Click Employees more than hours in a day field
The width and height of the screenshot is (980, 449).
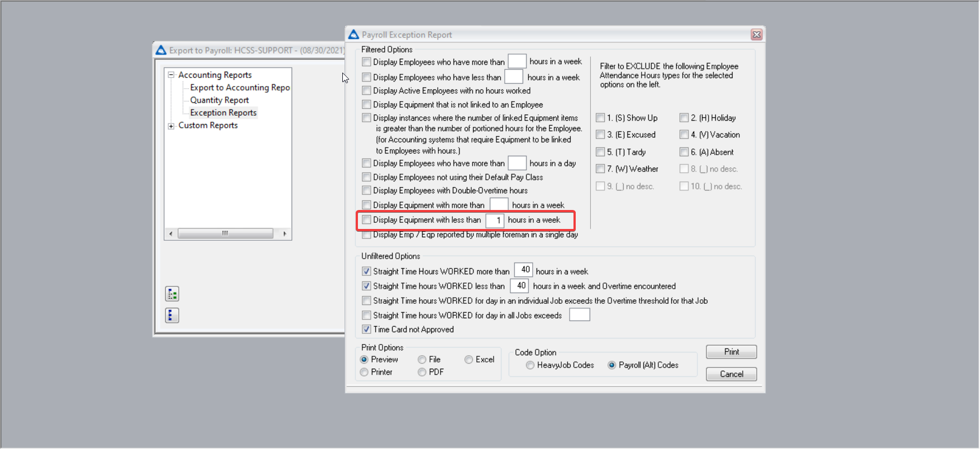[517, 163]
